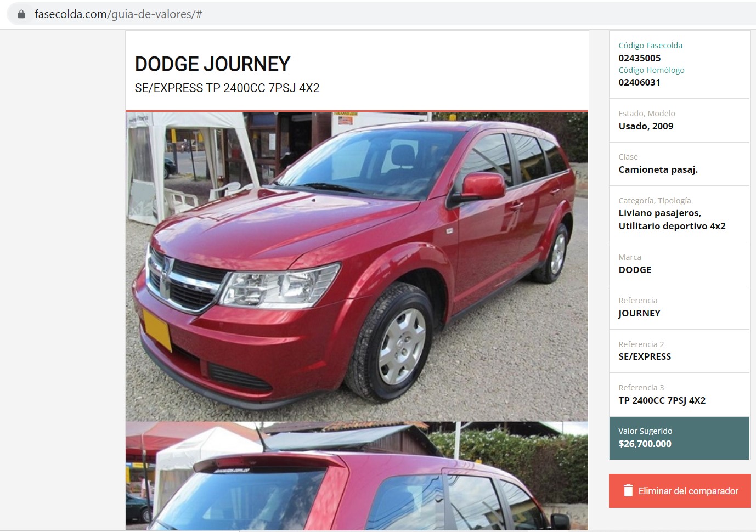Click the lock icon in address bar
Screen dimensions: 756x532
21,14
